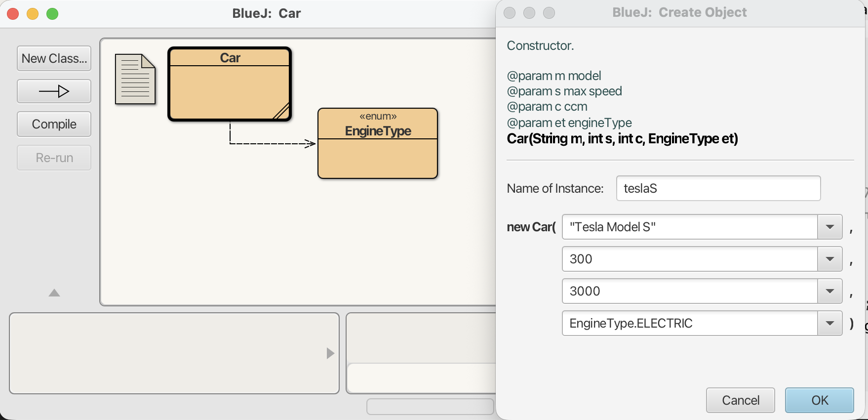Expand dropdown for the 3000 ccm value
868x420 pixels.
[829, 291]
